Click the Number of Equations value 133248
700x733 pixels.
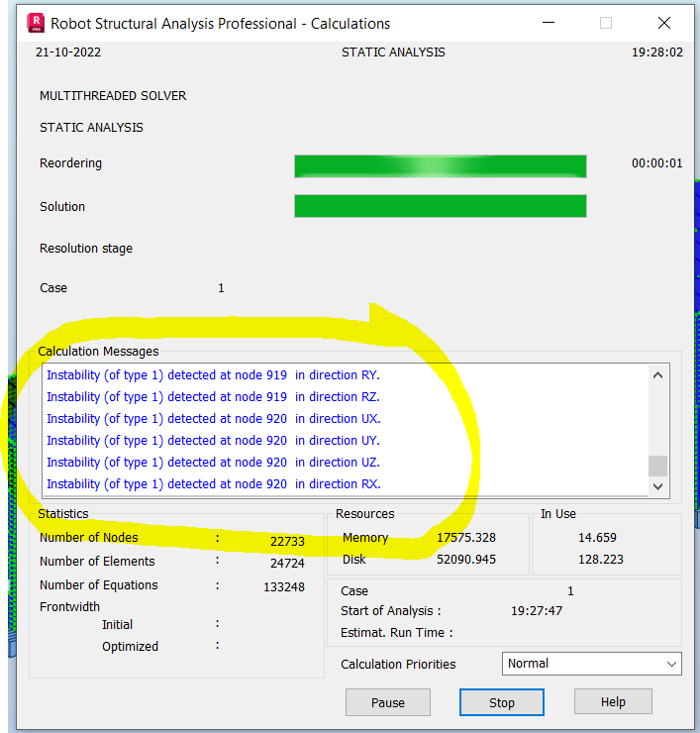pos(284,586)
